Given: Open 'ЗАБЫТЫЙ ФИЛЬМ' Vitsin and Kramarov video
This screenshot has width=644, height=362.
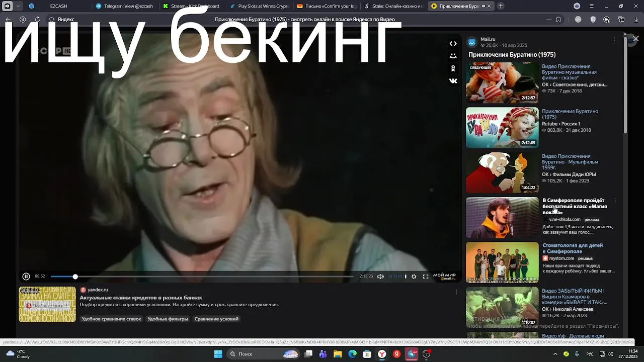Looking at the screenshot, I should (575, 297).
